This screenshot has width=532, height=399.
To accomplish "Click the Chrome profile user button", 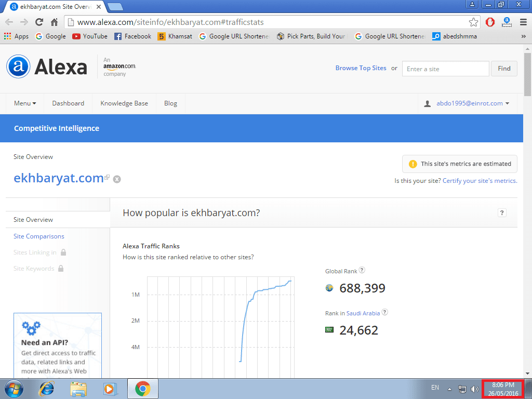I will [472, 4].
